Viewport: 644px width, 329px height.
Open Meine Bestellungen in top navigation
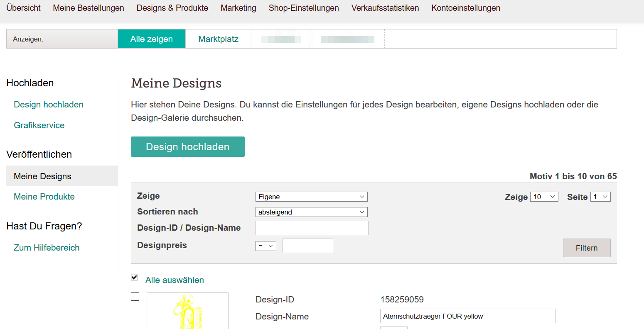tap(88, 8)
